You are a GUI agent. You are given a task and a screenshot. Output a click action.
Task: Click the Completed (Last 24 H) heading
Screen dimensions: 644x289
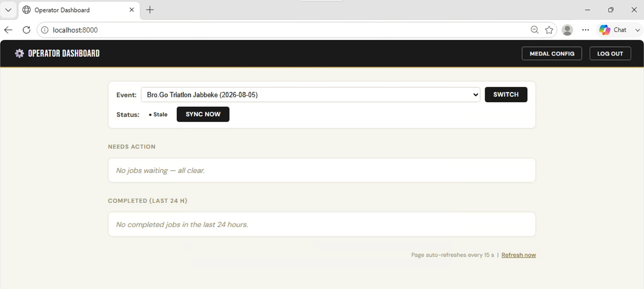[x=147, y=200]
